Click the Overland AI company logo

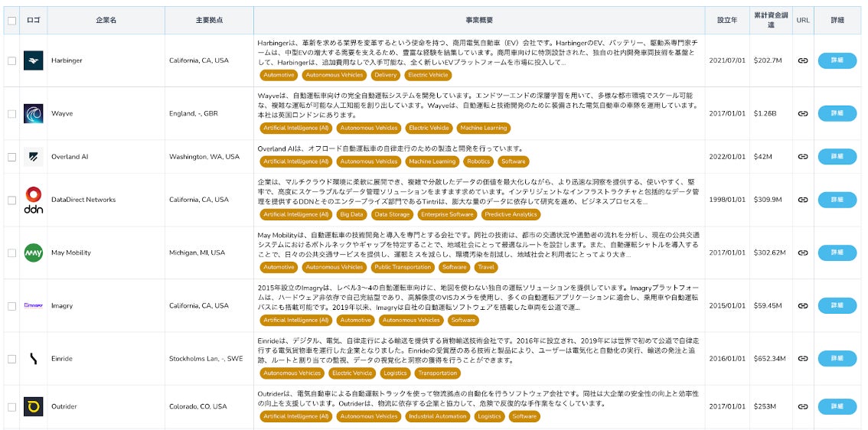pyautogui.click(x=33, y=157)
